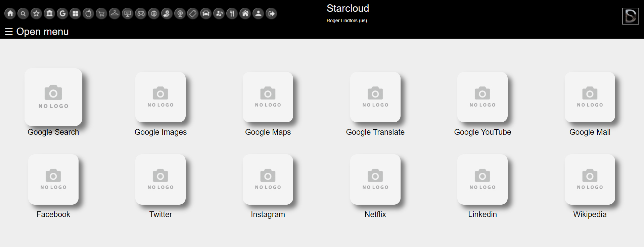Click the clothes hanger icon
Image resolution: width=644 pixels, height=247 pixels.
point(114,14)
